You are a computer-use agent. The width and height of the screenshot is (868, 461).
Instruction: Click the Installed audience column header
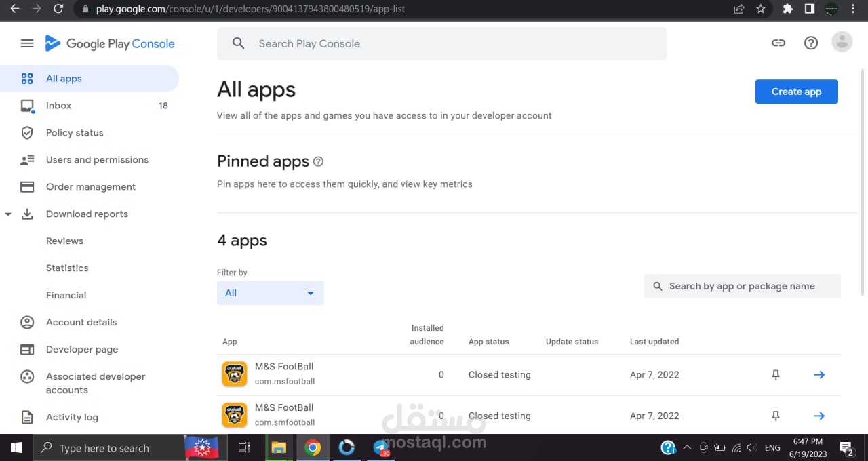(427, 335)
